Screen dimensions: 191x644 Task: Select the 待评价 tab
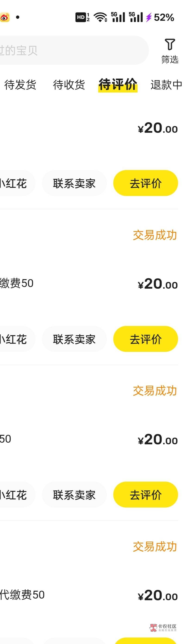click(x=118, y=85)
